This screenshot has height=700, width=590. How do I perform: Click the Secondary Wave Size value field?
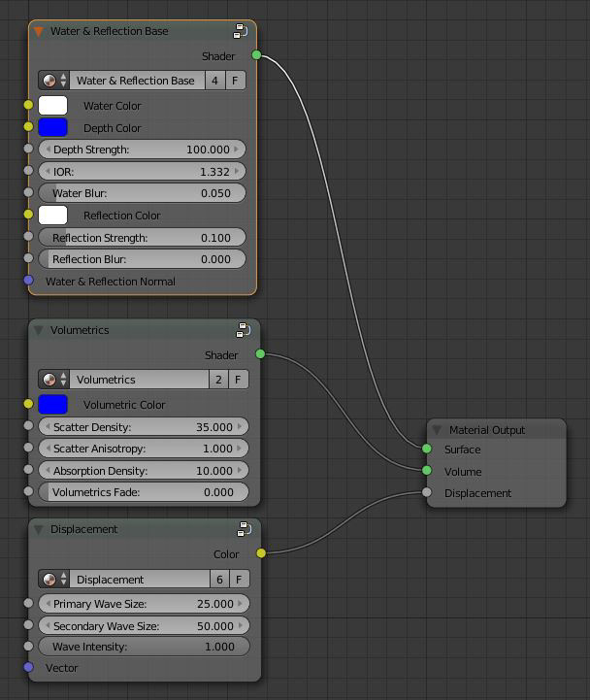tap(145, 626)
